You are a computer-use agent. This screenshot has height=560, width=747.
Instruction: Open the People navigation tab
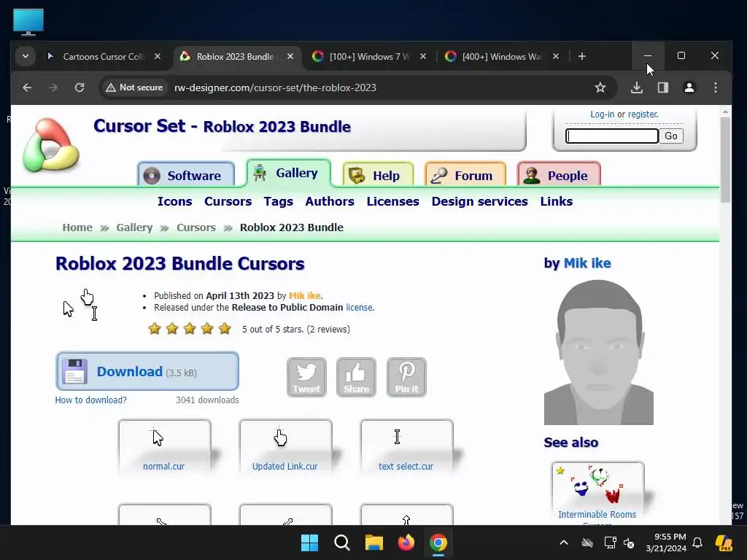559,175
